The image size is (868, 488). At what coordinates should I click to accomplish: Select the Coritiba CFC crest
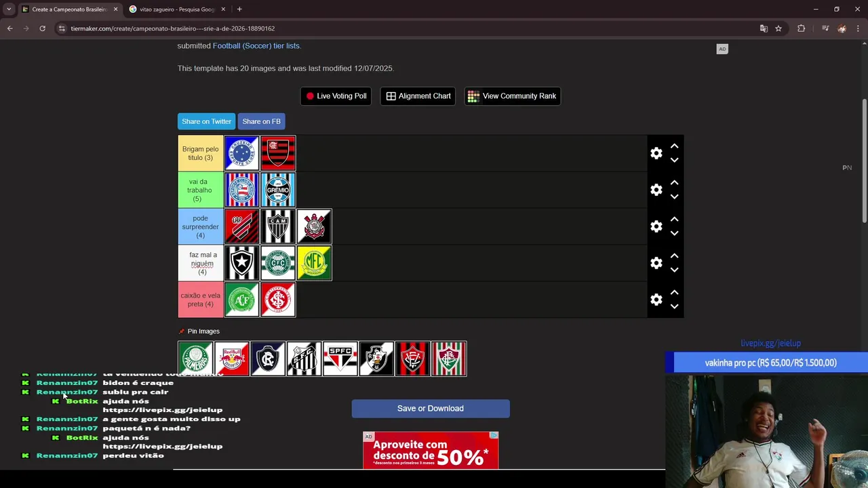278,263
